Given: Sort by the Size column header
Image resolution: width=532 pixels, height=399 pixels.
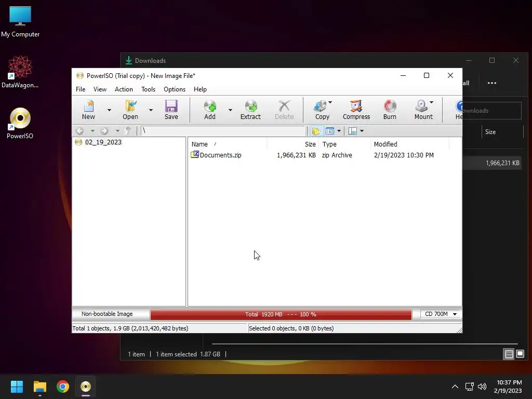Looking at the screenshot, I should 293,144.
